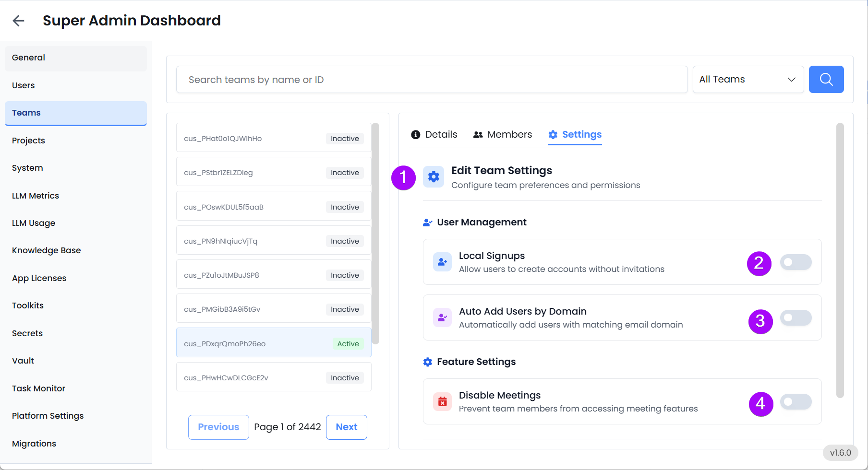Screen dimensions: 868x470
Task: Open General in the sidebar
Action: (x=76, y=58)
